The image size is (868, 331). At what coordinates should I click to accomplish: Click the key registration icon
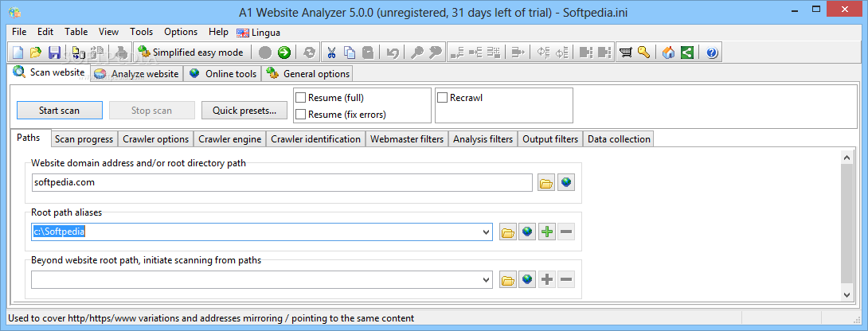(x=643, y=53)
